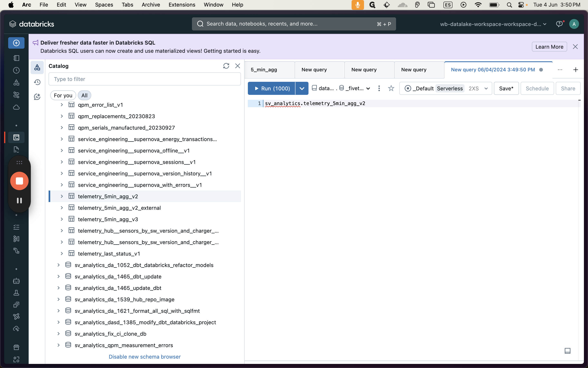This screenshot has height=368, width=588.
Task: Open the Apple menu
Action: (x=11, y=5)
